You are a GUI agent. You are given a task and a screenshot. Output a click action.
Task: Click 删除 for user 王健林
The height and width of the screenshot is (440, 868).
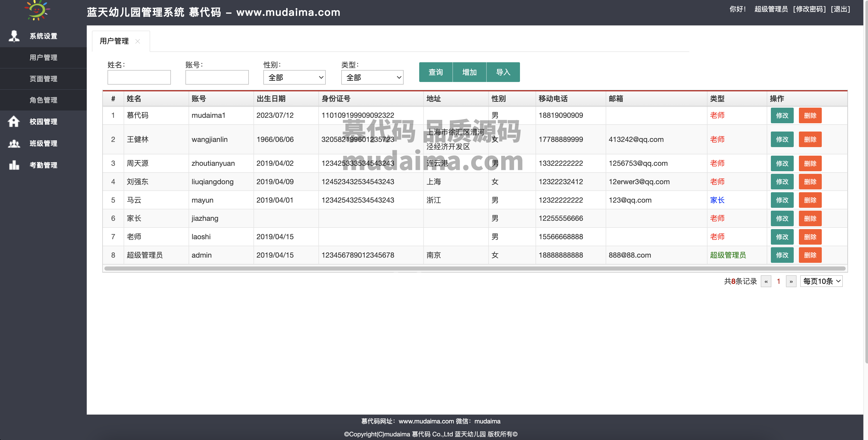[x=810, y=139]
